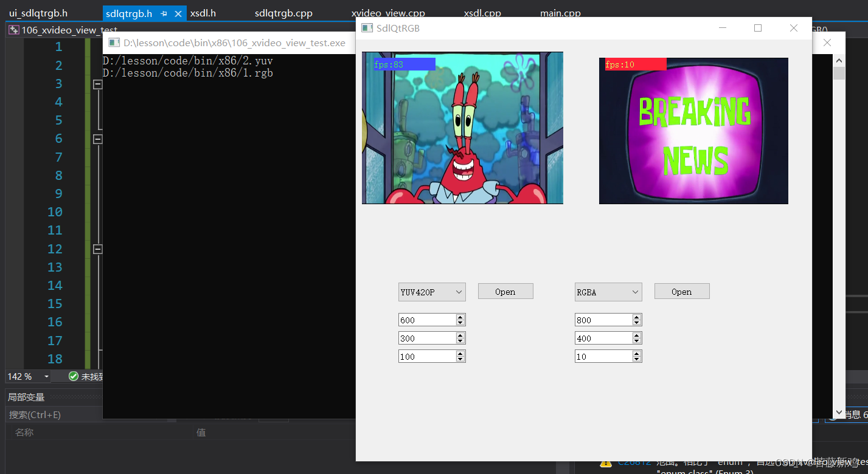
Task: Increase the 300 spinbox value
Action: (460, 335)
